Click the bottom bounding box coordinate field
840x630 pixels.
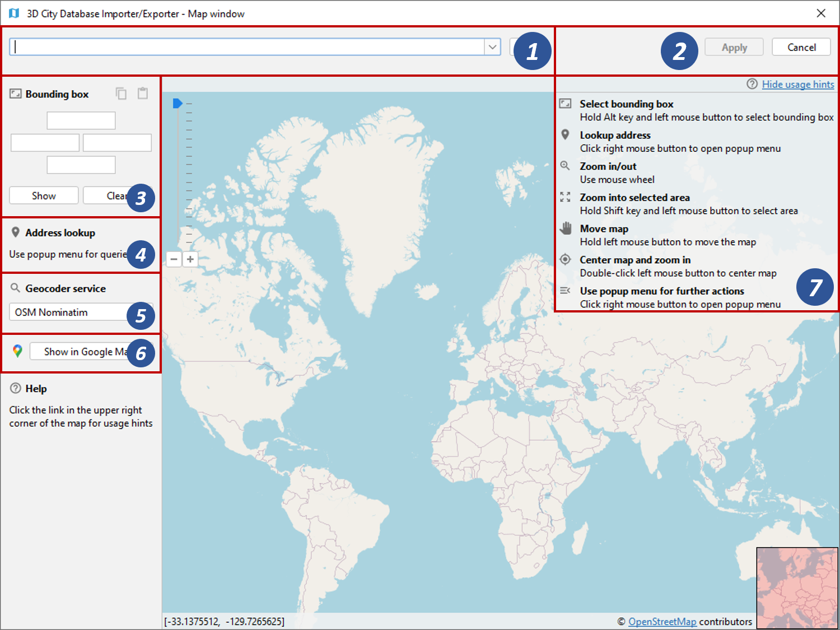pos(81,165)
